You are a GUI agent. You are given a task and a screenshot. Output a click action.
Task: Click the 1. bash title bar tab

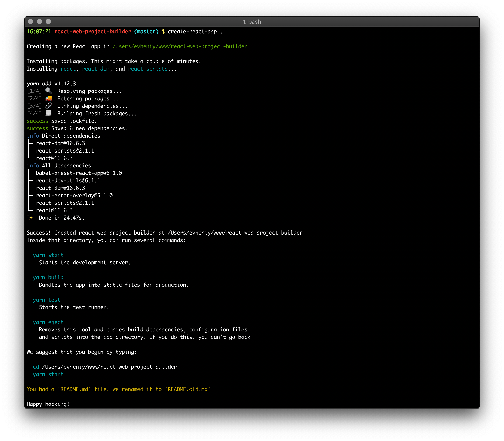click(252, 22)
